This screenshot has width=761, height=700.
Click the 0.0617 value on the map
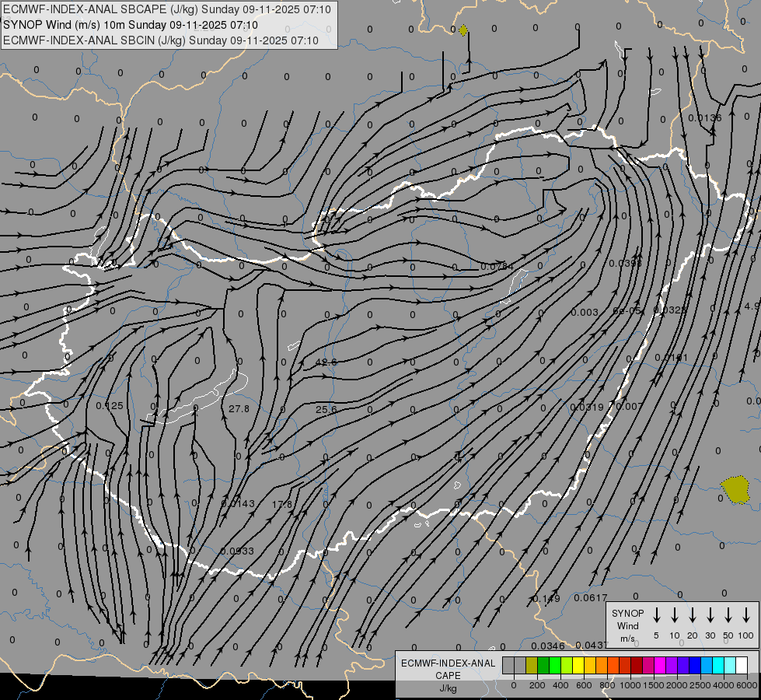[x=591, y=598]
